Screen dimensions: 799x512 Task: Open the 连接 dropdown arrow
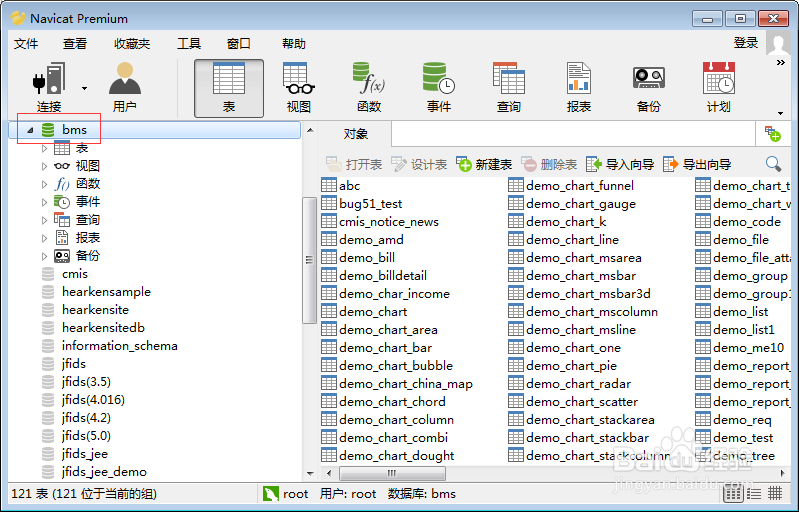pyautogui.click(x=84, y=89)
